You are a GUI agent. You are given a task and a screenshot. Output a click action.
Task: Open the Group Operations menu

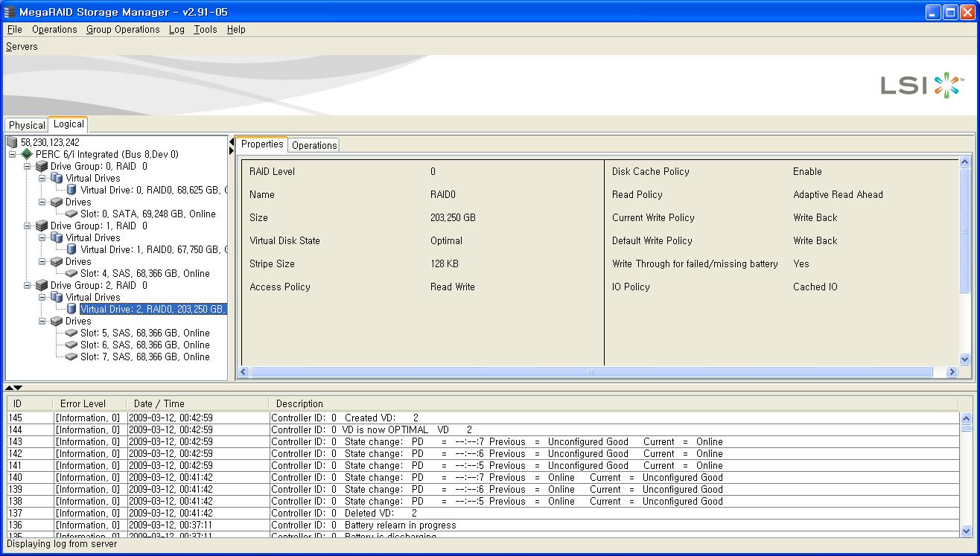[123, 29]
